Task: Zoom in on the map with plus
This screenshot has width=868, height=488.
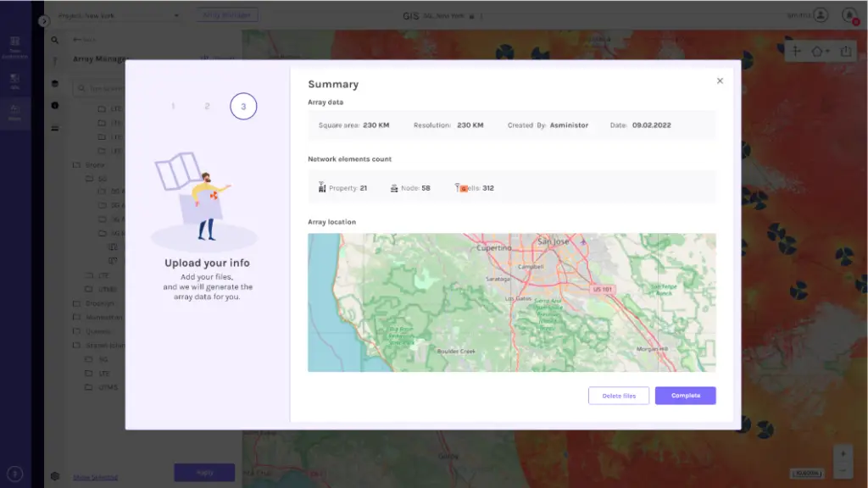Action: click(x=842, y=453)
